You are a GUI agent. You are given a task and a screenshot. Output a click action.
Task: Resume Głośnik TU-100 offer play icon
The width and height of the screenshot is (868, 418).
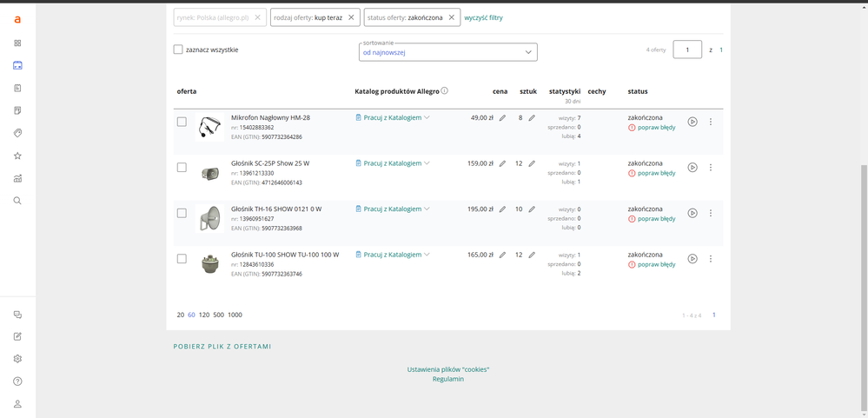[x=692, y=259]
